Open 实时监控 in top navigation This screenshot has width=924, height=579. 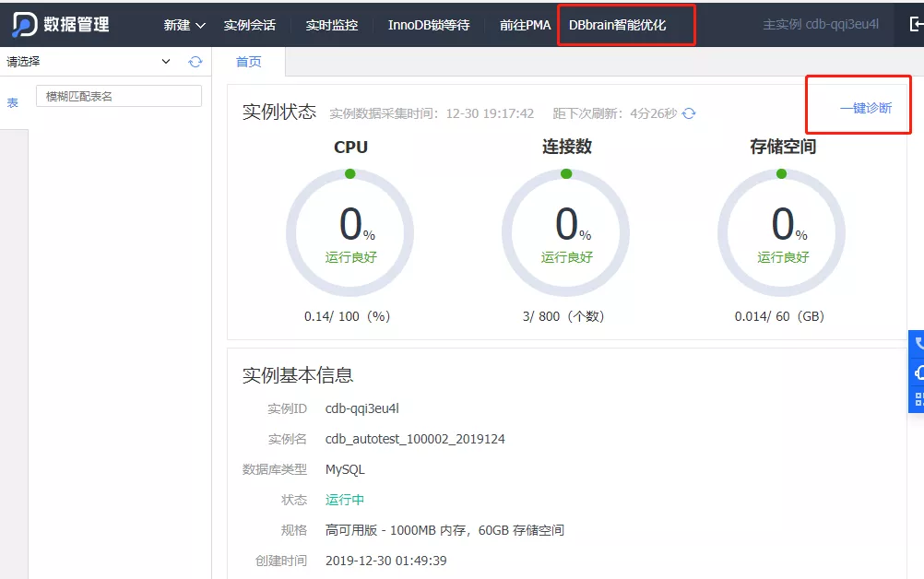[x=332, y=25]
